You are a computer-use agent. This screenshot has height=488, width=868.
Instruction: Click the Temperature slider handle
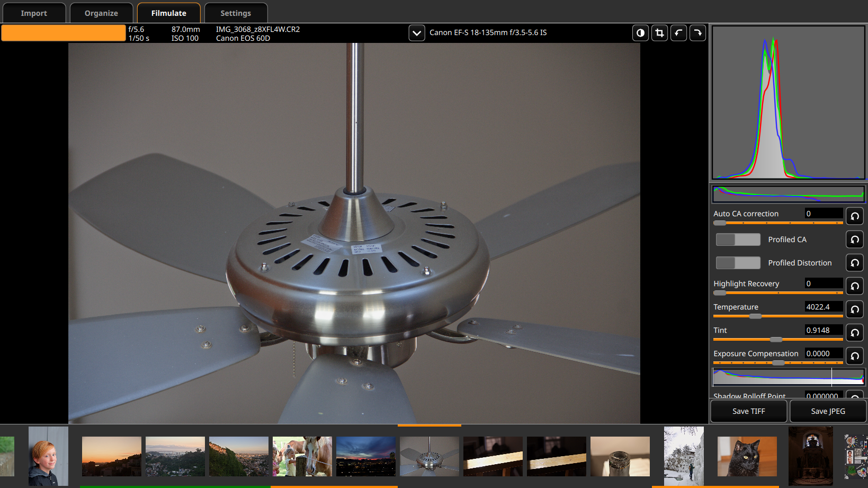tap(755, 316)
